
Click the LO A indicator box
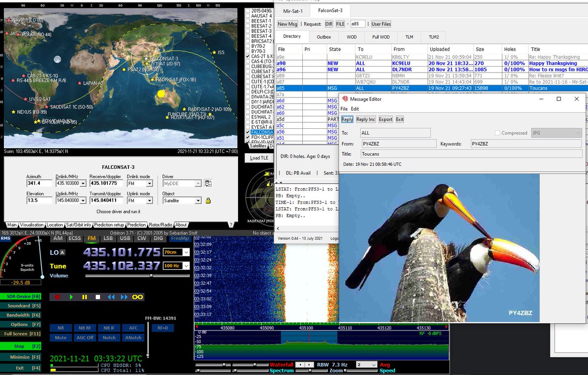[x=62, y=253]
